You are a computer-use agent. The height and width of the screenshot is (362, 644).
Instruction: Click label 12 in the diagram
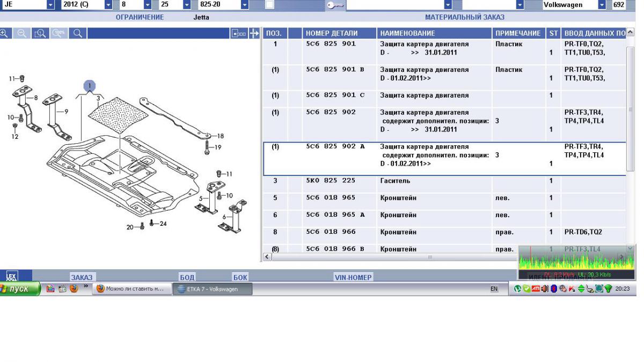point(15,137)
